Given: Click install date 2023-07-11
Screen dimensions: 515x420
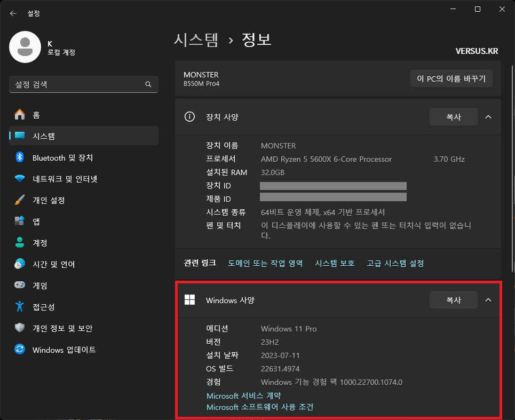Looking at the screenshot, I should click(280, 355).
